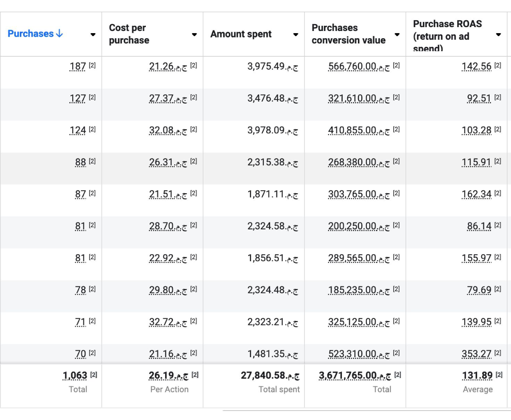Sort by the Purchases column header
511x420 pixels.
(x=31, y=34)
